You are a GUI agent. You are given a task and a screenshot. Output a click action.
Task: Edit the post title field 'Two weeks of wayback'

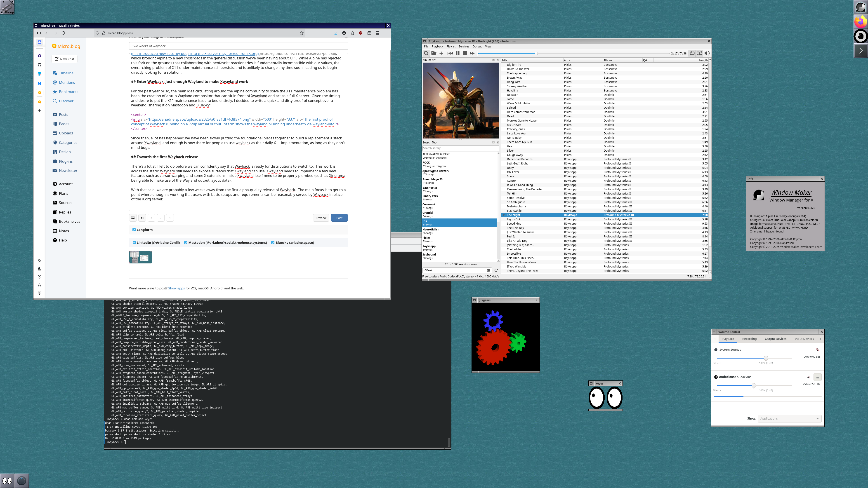click(x=238, y=46)
